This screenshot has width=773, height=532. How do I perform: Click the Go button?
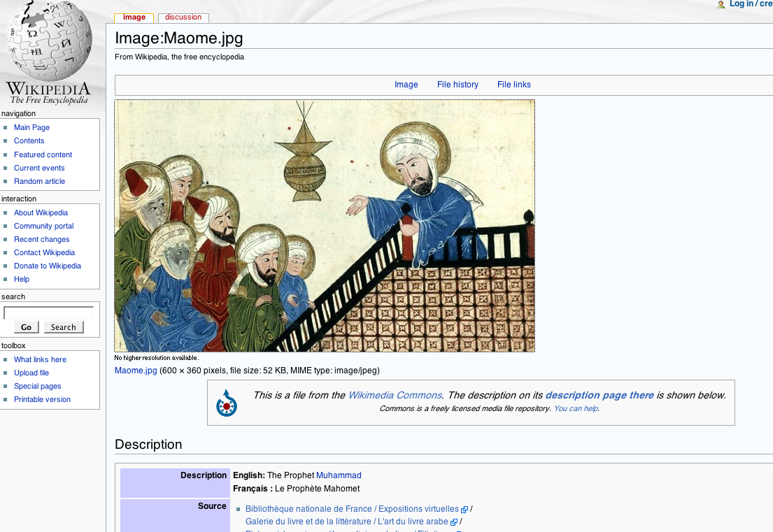(26, 327)
